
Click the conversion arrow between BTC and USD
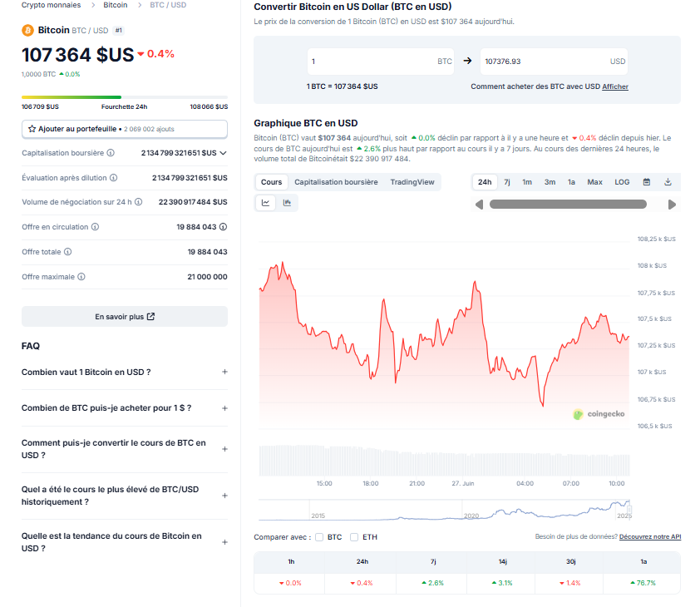(467, 61)
